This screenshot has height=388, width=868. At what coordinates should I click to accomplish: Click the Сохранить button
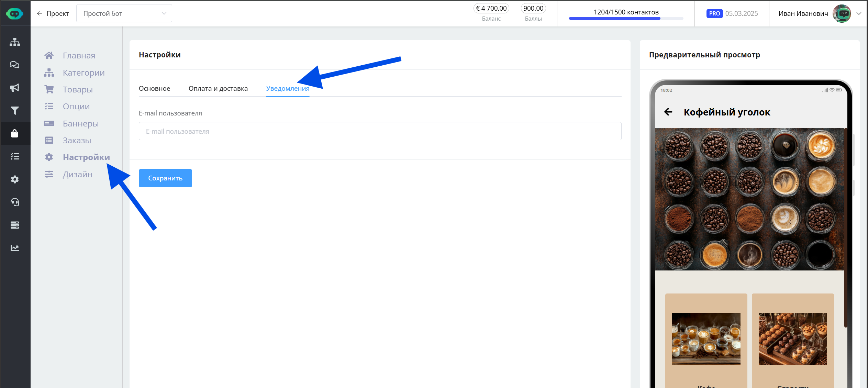(165, 178)
